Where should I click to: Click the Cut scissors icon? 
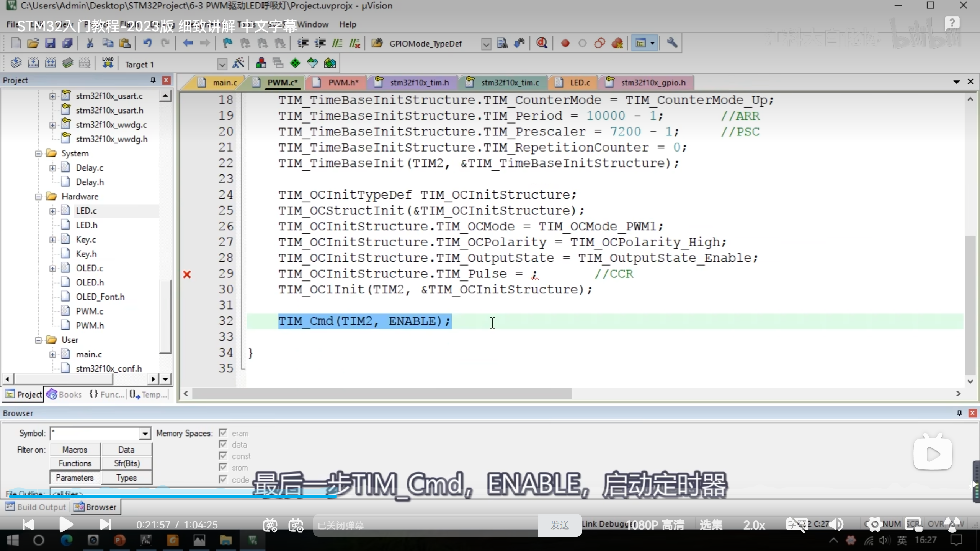(x=90, y=43)
